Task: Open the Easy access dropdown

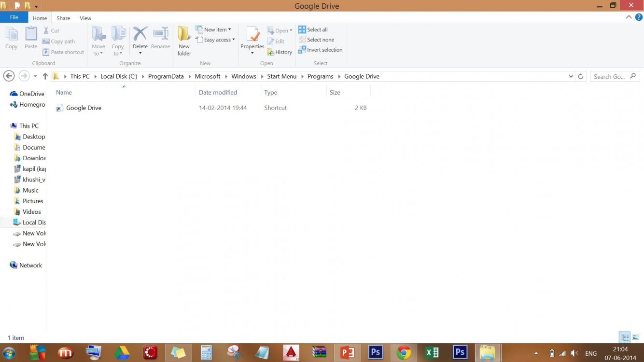Action: coord(215,40)
